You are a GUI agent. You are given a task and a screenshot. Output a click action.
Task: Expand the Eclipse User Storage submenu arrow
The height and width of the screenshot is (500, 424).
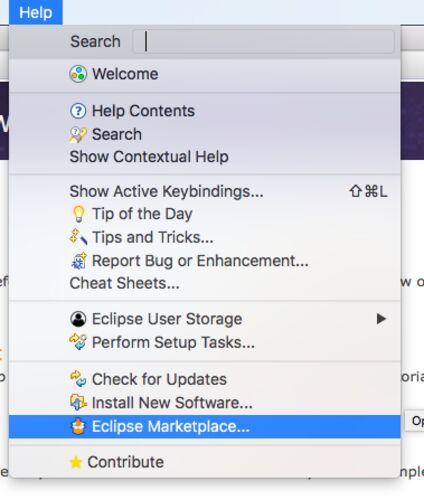pos(381,319)
